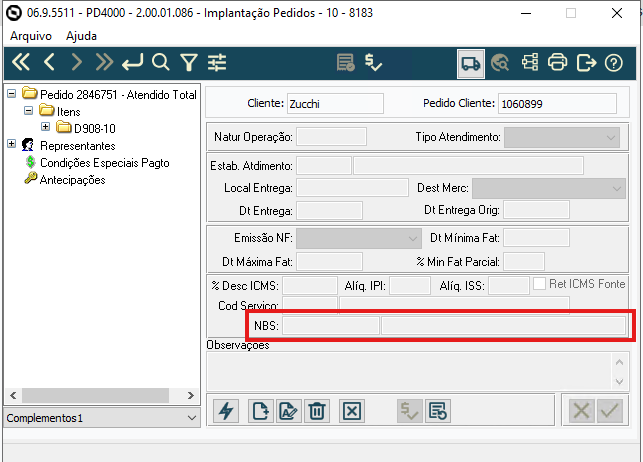Screen dimensions: 643x462
Task: Click Observações scroll up arrow
Action: click(x=619, y=362)
